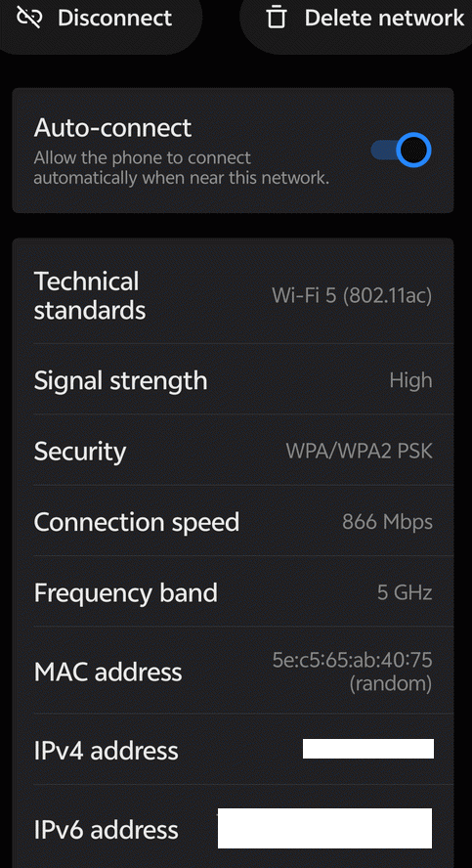Open the Frequency band row
Viewport: 472px width, 868px height.
pyautogui.click(x=233, y=592)
